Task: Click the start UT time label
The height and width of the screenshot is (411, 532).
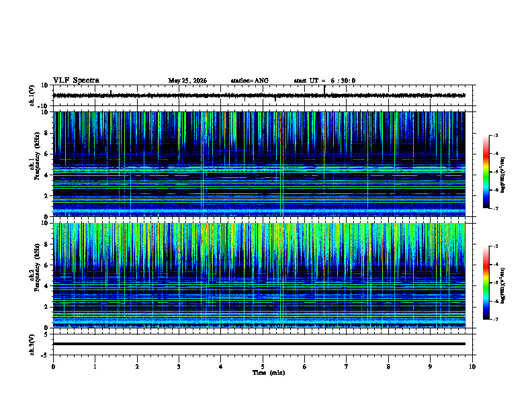Action: click(x=324, y=81)
